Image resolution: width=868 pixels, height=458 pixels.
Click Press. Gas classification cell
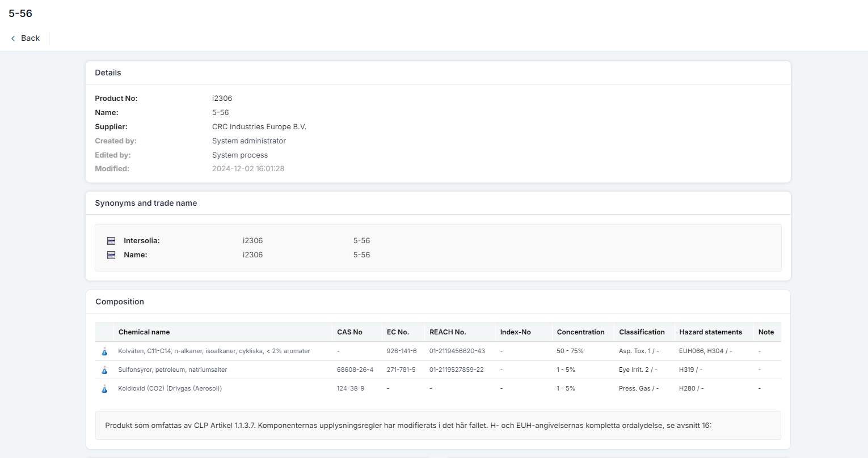(x=639, y=388)
